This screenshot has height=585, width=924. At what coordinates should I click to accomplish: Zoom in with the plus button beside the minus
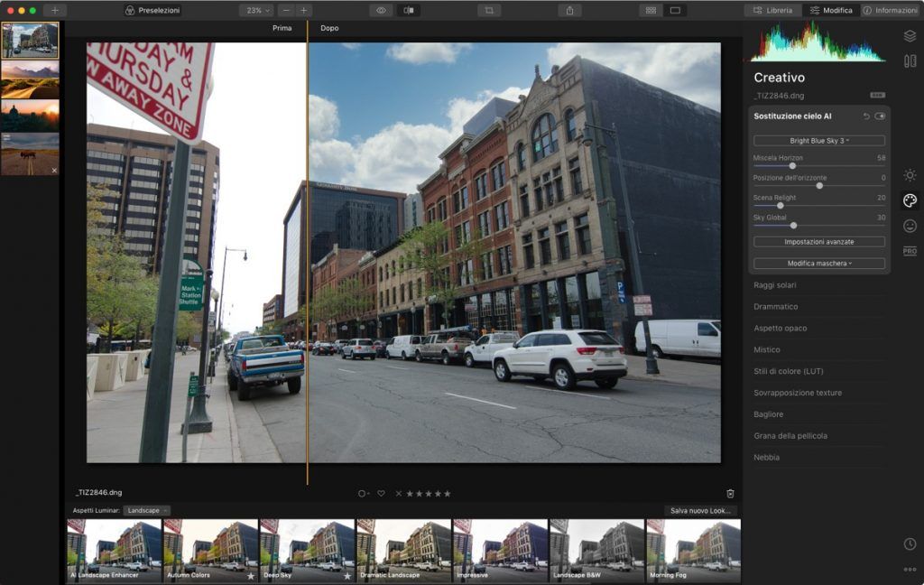click(x=304, y=10)
